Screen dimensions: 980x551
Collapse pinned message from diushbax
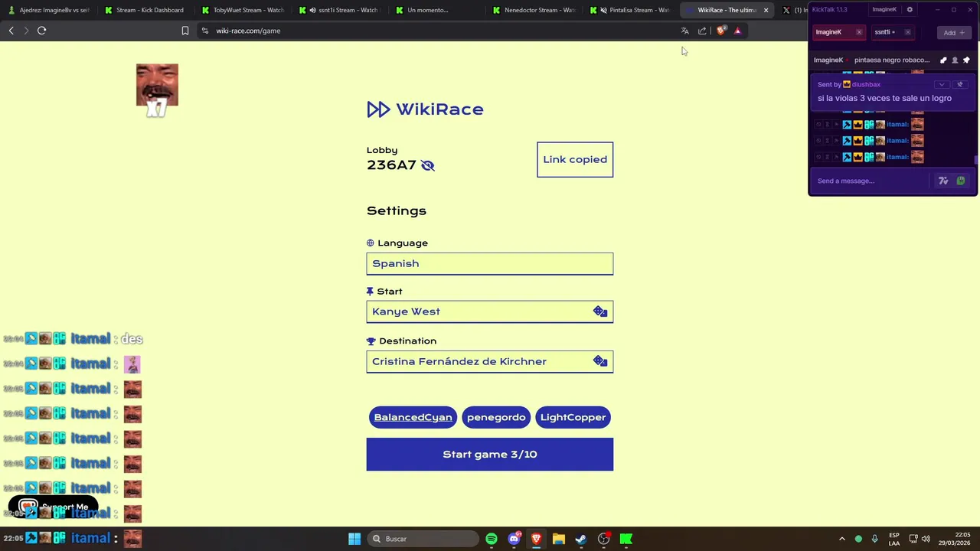(x=942, y=84)
